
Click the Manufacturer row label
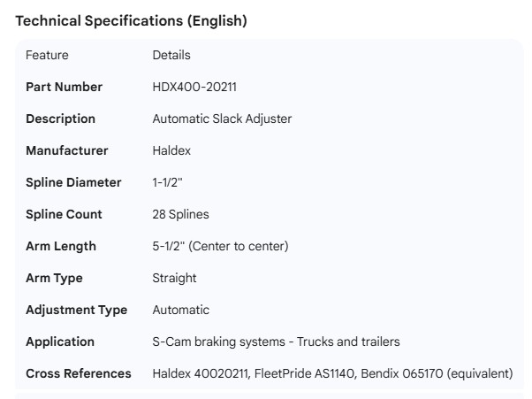[x=66, y=150]
